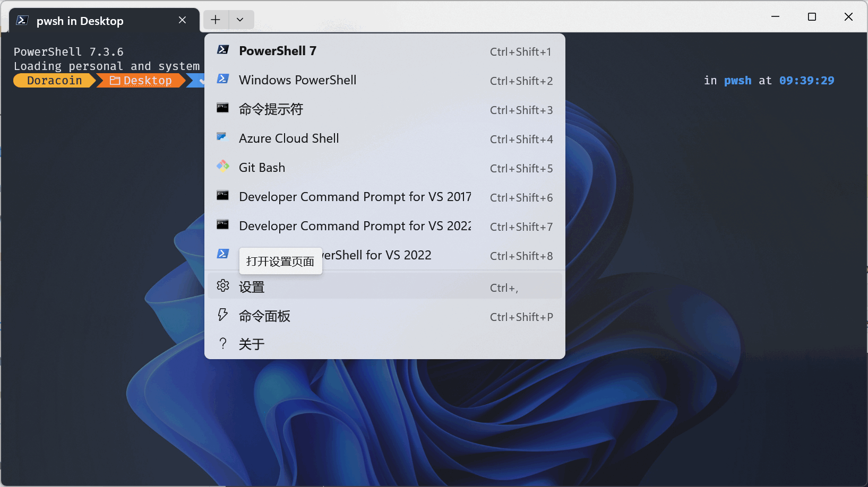Click the PowerShell 7 profile icon

coord(223,50)
